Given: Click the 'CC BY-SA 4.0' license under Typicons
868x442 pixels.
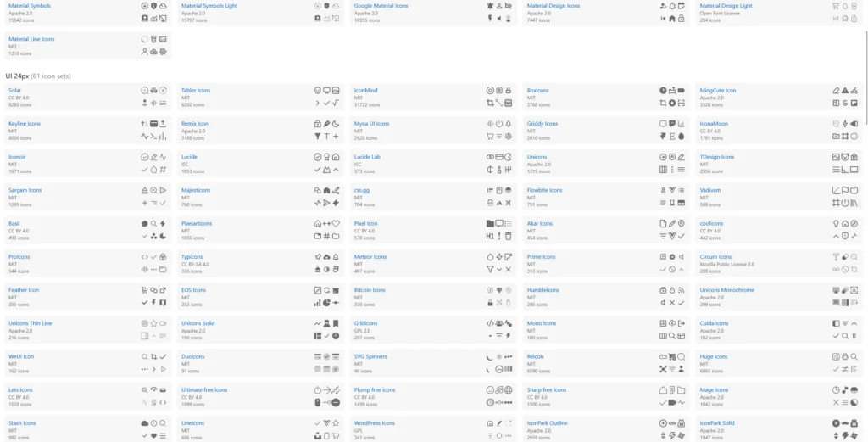Looking at the screenshot, I should coord(196,264).
